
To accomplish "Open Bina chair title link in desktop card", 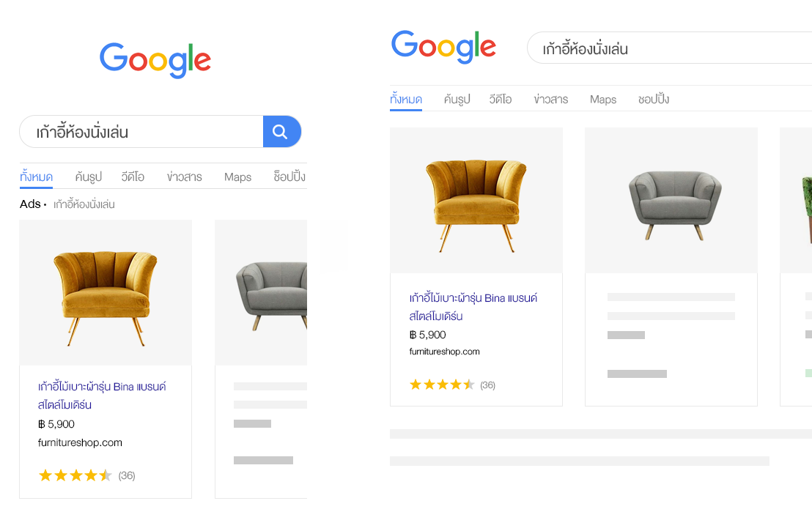I will click(x=473, y=307).
